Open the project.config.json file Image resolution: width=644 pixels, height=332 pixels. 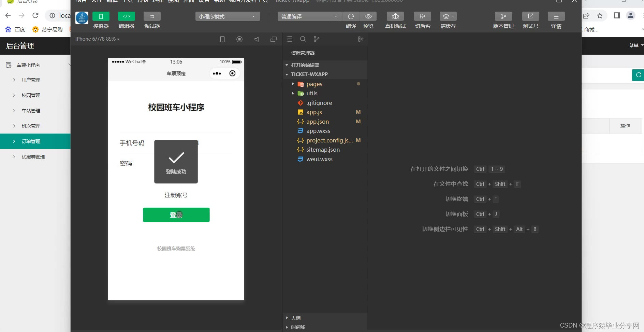tap(325, 140)
